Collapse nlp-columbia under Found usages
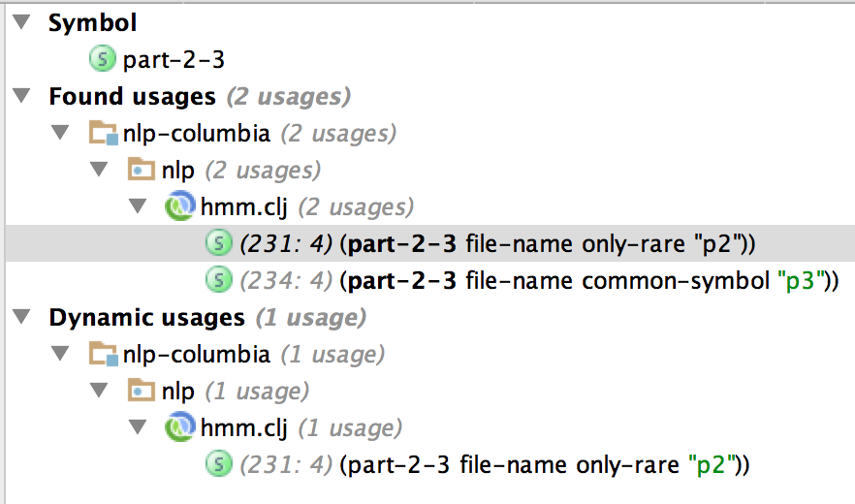Screen dimensions: 855x504 pos(60,133)
